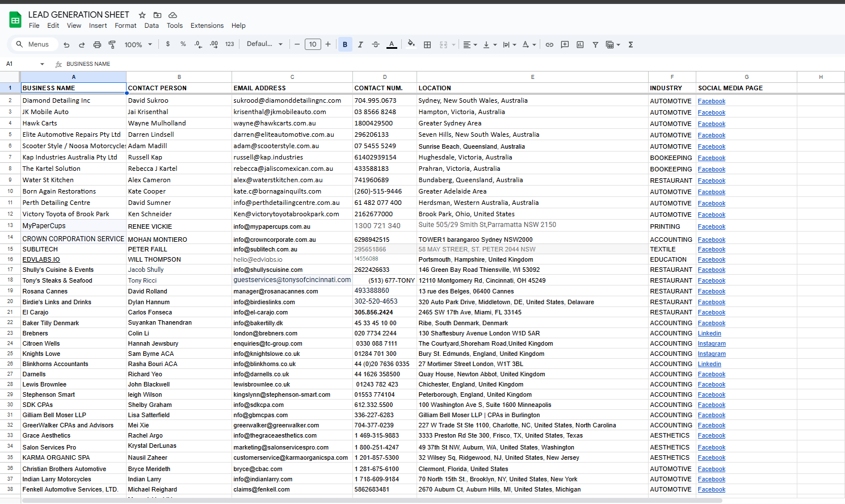Screen dimensions: 845x504
Task: Expand horizontal align dropdown
Action: tap(470, 44)
